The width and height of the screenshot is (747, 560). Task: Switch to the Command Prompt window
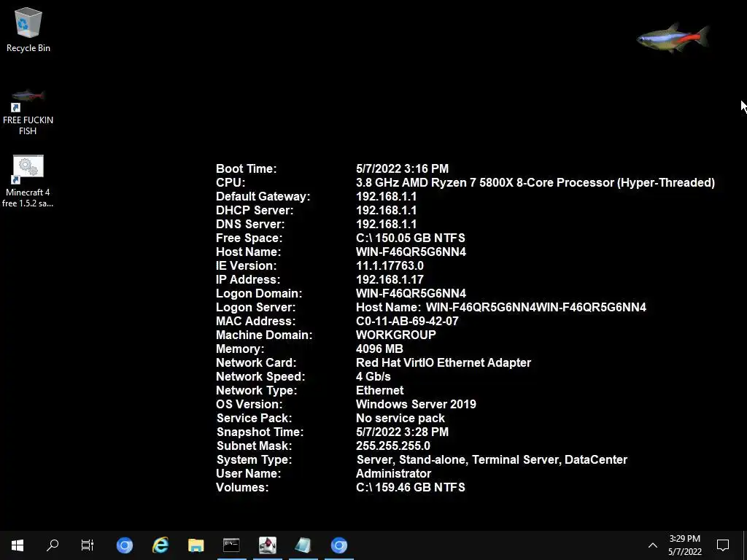click(x=231, y=545)
